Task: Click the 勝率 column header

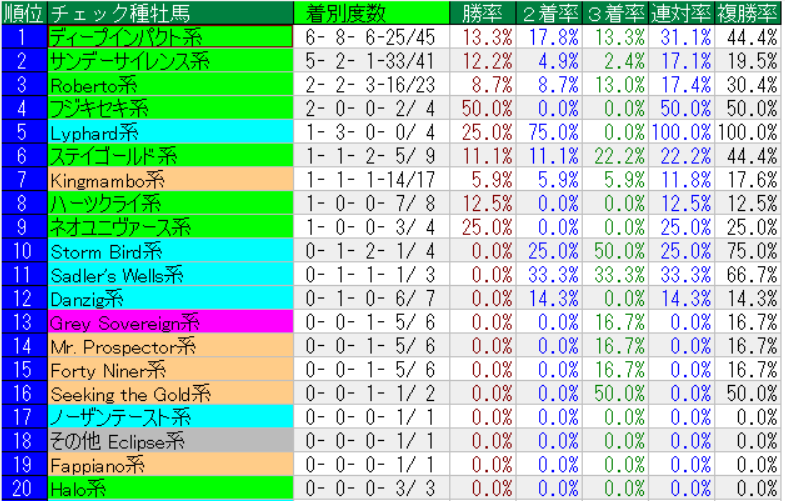Action: (x=487, y=13)
